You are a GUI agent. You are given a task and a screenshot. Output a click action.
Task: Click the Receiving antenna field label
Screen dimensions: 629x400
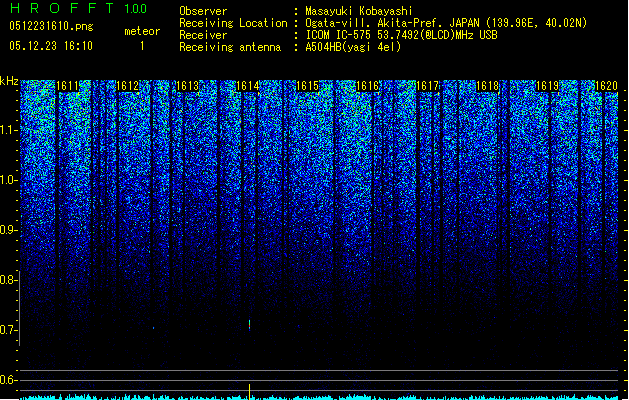click(x=230, y=47)
